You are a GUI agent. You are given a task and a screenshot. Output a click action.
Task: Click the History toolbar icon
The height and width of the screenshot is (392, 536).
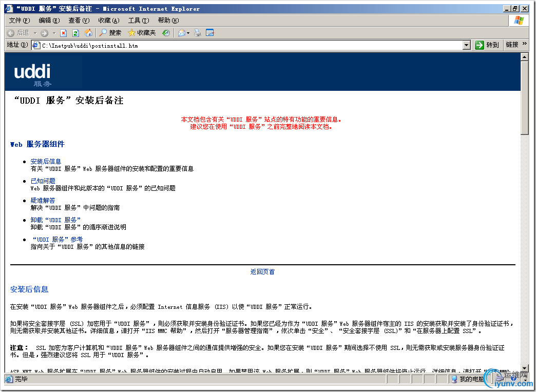click(166, 33)
